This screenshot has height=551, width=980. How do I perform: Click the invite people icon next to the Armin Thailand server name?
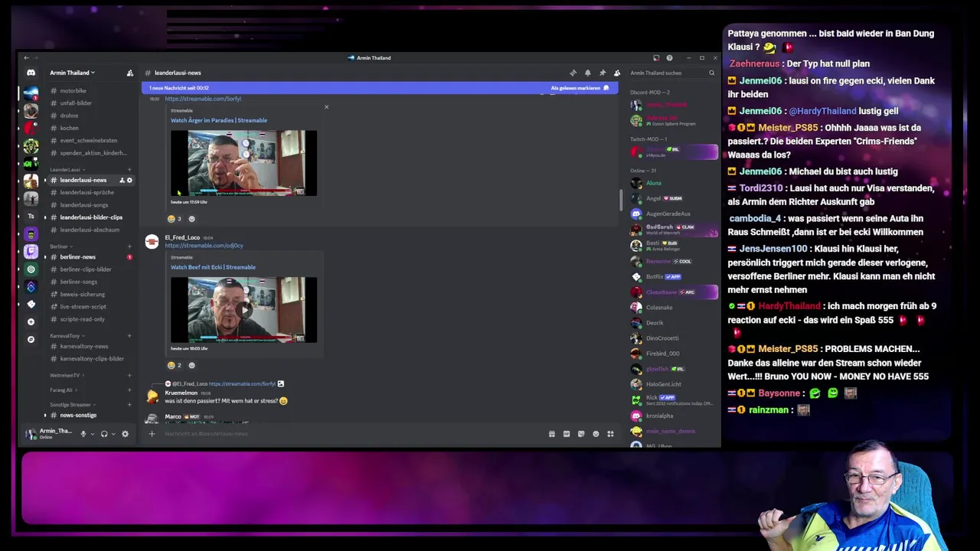(129, 73)
